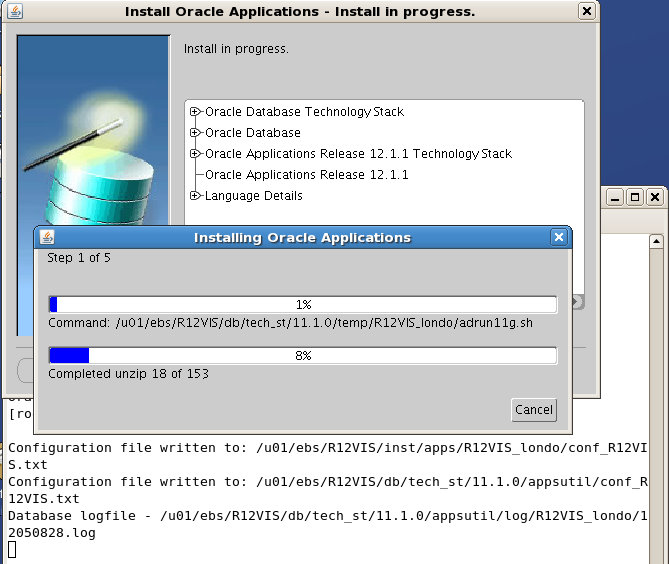669x564 pixels.
Task: Click Java icon in Install Oracle Applications title bar
Action: [15, 12]
